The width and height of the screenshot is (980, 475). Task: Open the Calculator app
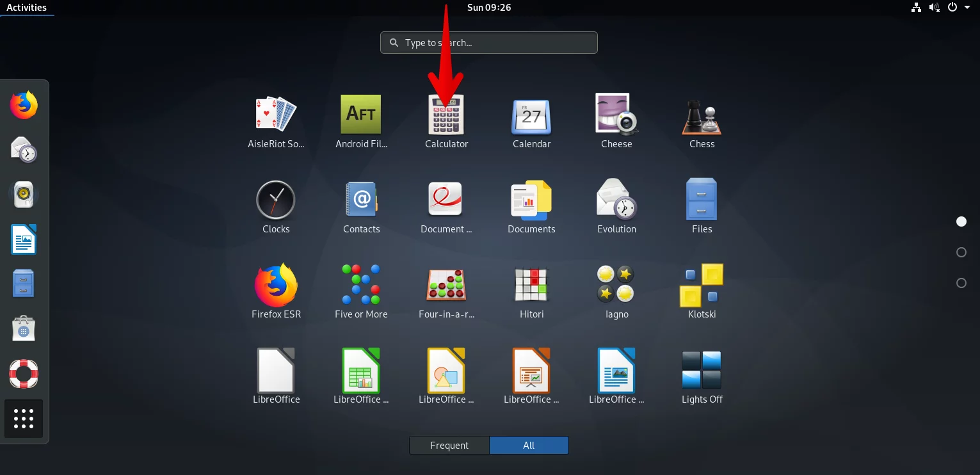(x=446, y=115)
